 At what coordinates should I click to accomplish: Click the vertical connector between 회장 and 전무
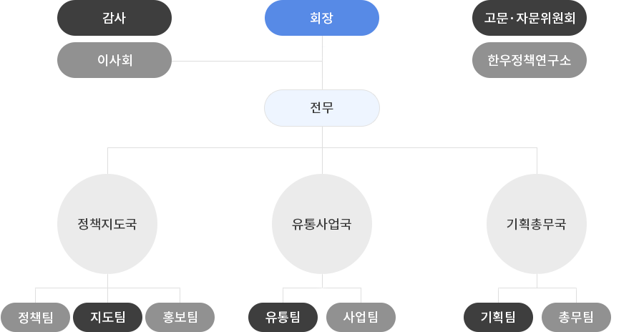pos(322,63)
